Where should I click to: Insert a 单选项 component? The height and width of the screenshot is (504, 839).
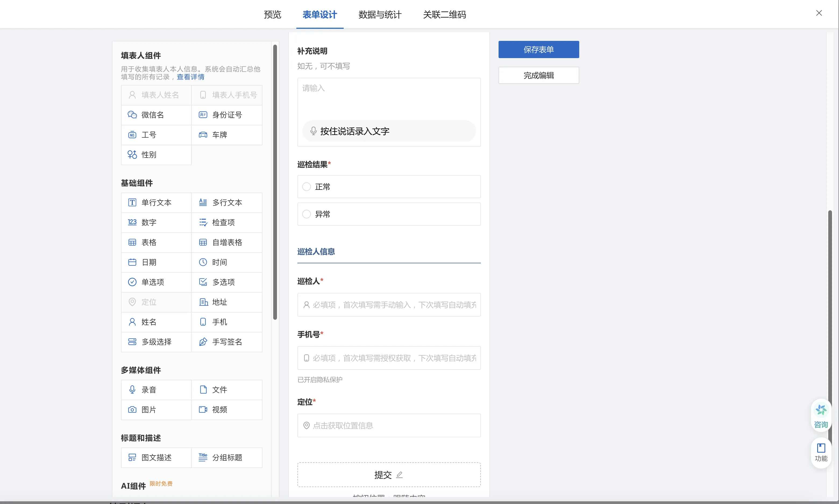pyautogui.click(x=156, y=282)
